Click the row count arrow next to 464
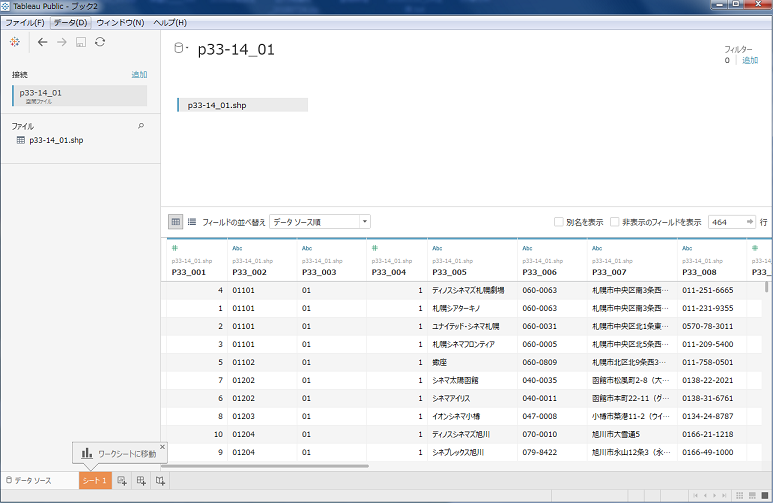 (749, 222)
